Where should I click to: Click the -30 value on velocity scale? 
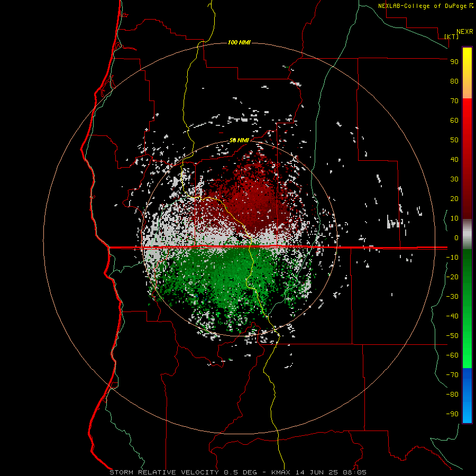[452, 297]
